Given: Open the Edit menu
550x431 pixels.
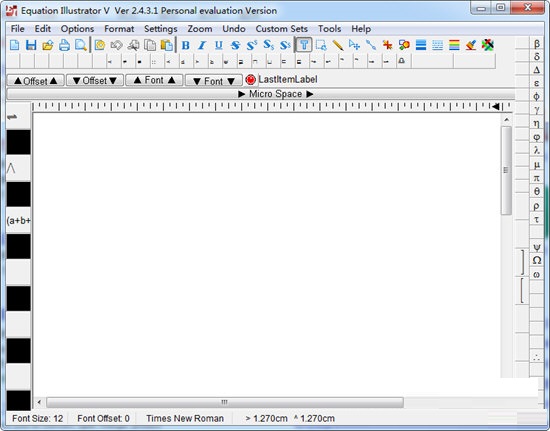Looking at the screenshot, I should pos(43,29).
